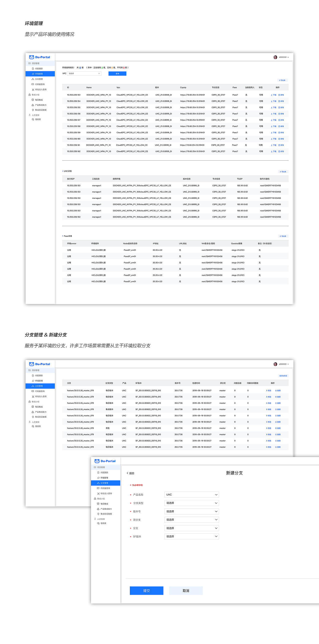This screenshot has height=644, width=319.
Task: Click Name column header in environment table
Action: click(x=89, y=87)
